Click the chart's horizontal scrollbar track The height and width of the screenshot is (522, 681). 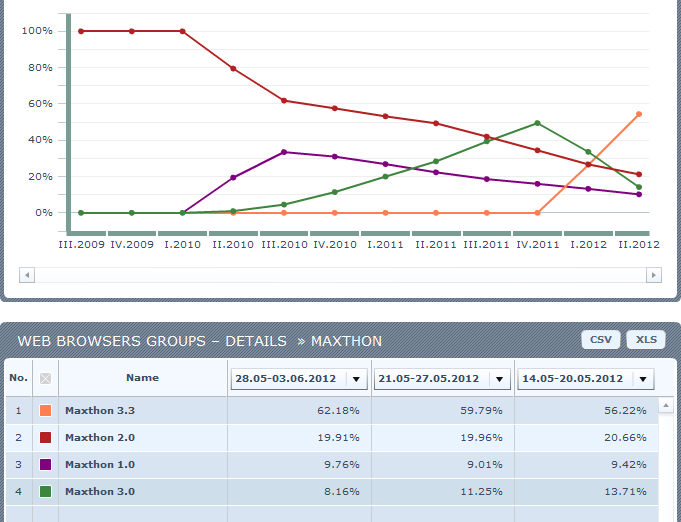tap(340, 274)
